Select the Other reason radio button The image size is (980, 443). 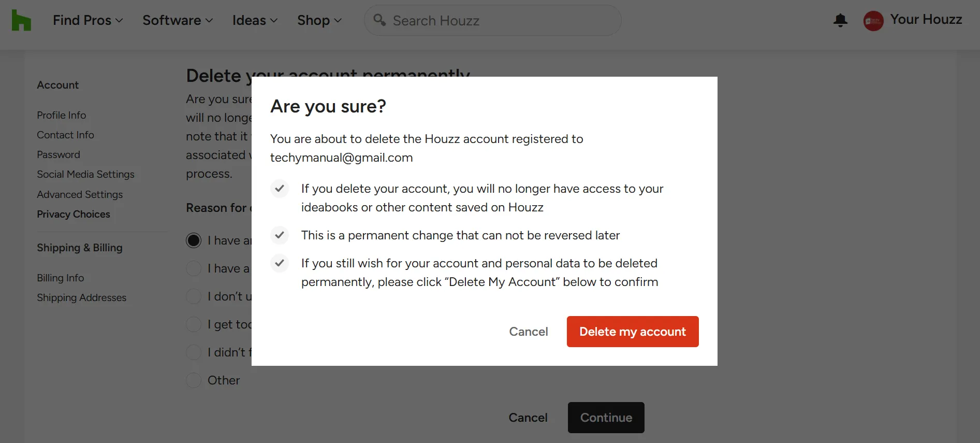(x=193, y=380)
